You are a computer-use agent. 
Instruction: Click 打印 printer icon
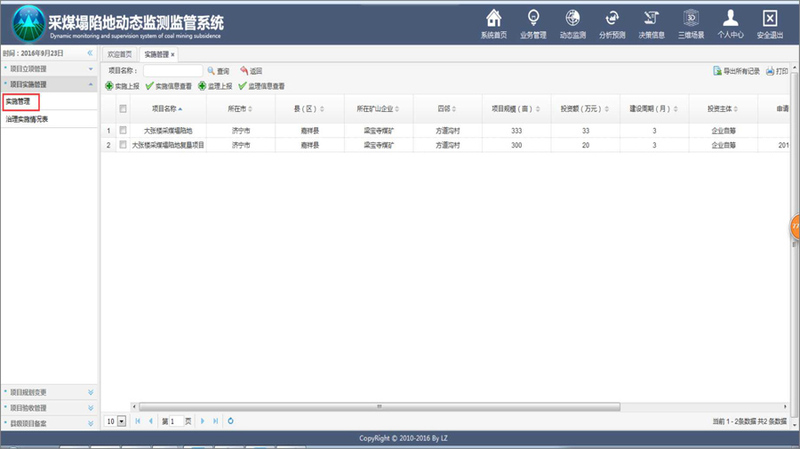click(770, 71)
